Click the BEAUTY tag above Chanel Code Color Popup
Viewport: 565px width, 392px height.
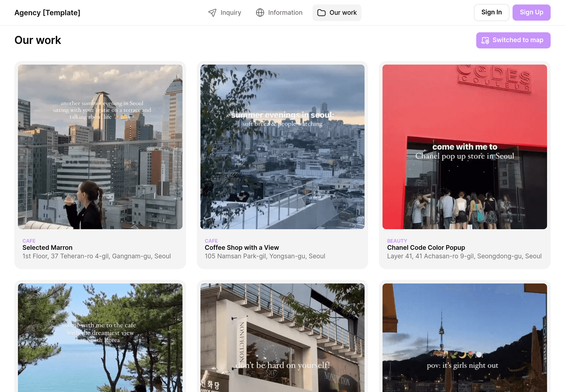[x=397, y=241]
